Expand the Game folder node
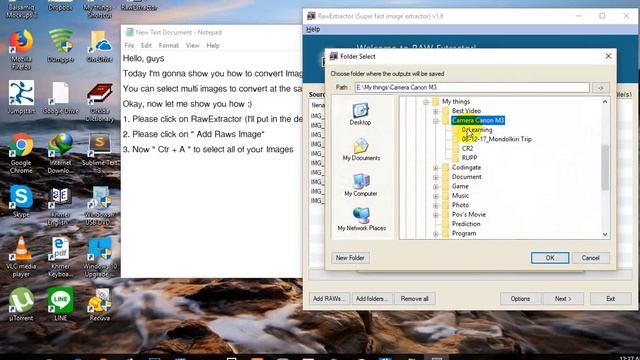 (x=436, y=187)
